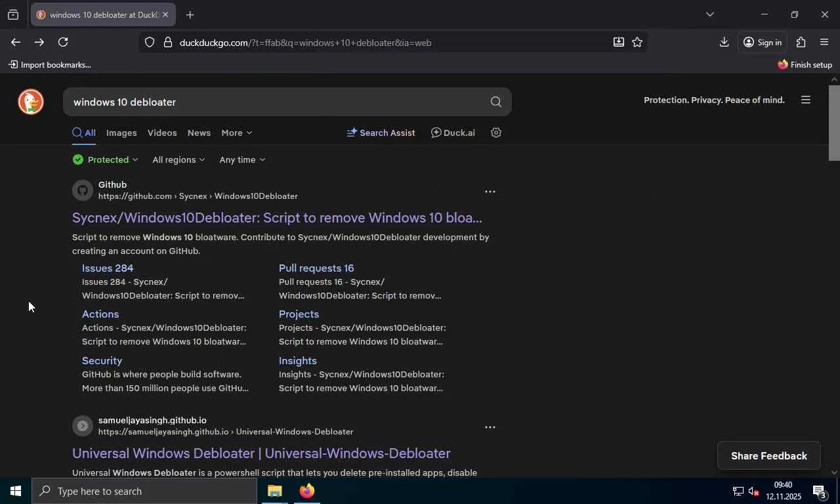Open Firefox application menu
840x504 pixels.
click(x=824, y=42)
